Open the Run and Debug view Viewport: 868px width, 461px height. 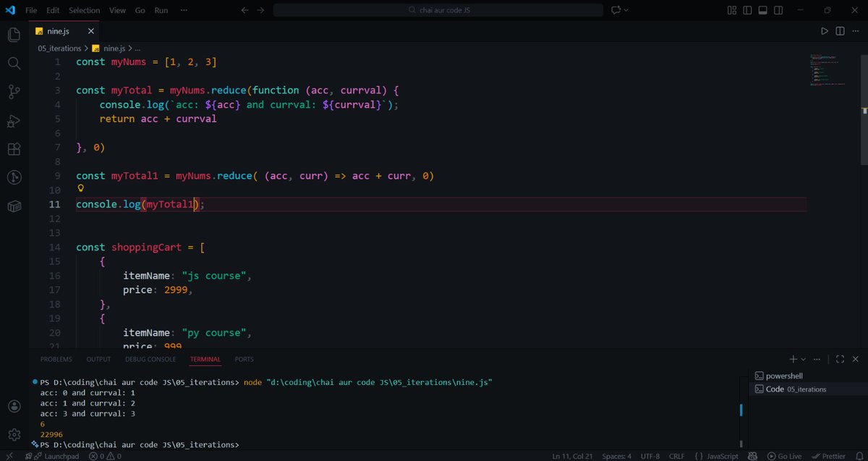14,121
